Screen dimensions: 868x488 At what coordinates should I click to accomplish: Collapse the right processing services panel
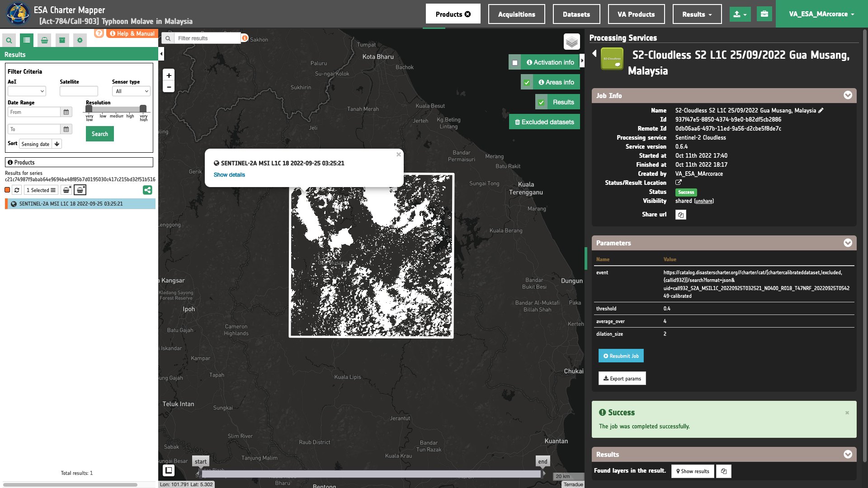582,60
